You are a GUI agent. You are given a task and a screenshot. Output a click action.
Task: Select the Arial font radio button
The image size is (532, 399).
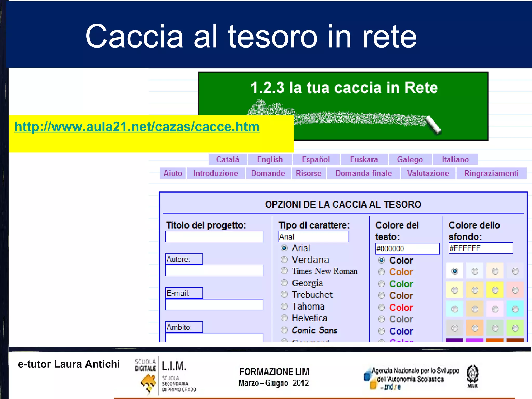[284, 248]
